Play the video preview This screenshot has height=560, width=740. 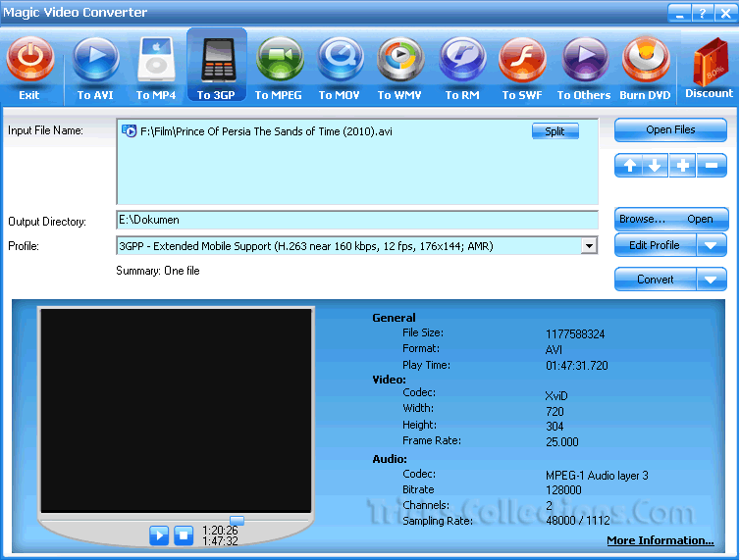(x=159, y=535)
